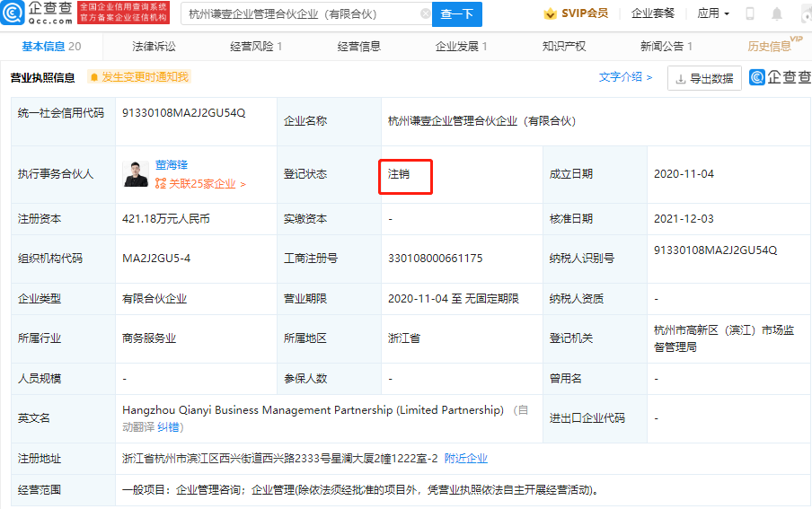
Task: Expand 文字介绍 section
Action: pos(625,77)
